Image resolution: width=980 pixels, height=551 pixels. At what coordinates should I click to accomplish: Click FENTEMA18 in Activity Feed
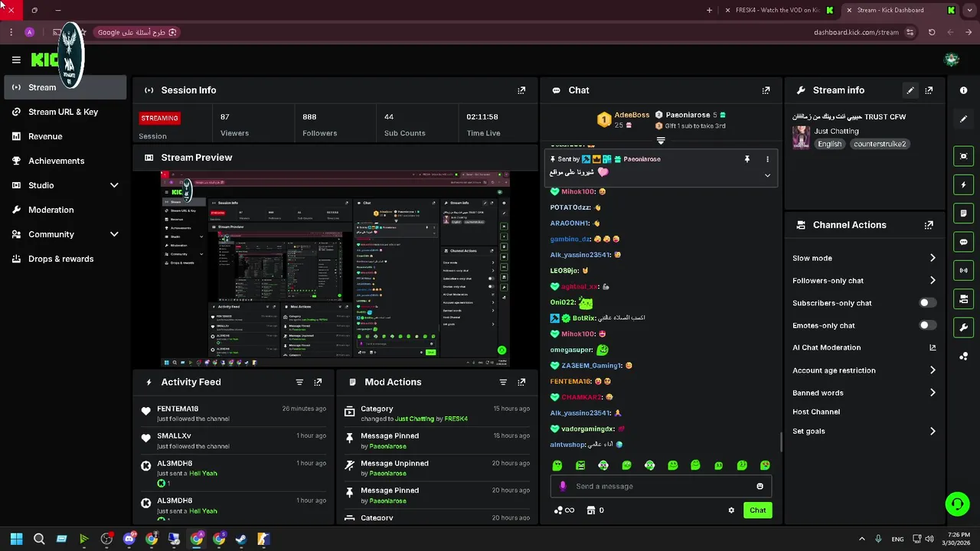coord(178,409)
